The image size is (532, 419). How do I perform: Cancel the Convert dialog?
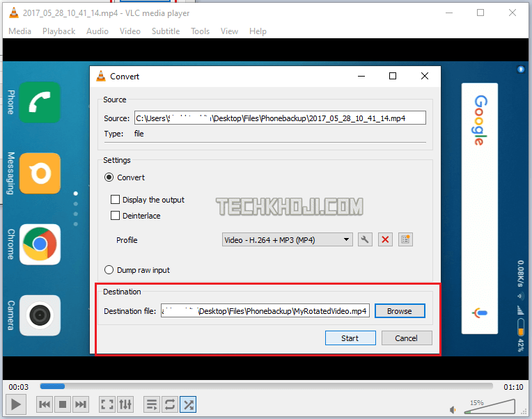pos(407,338)
